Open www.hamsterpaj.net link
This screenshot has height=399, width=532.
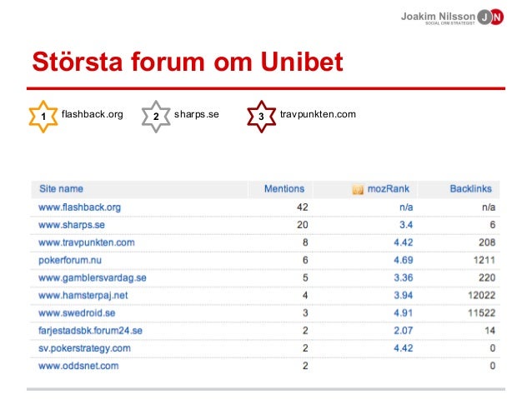click(x=83, y=295)
